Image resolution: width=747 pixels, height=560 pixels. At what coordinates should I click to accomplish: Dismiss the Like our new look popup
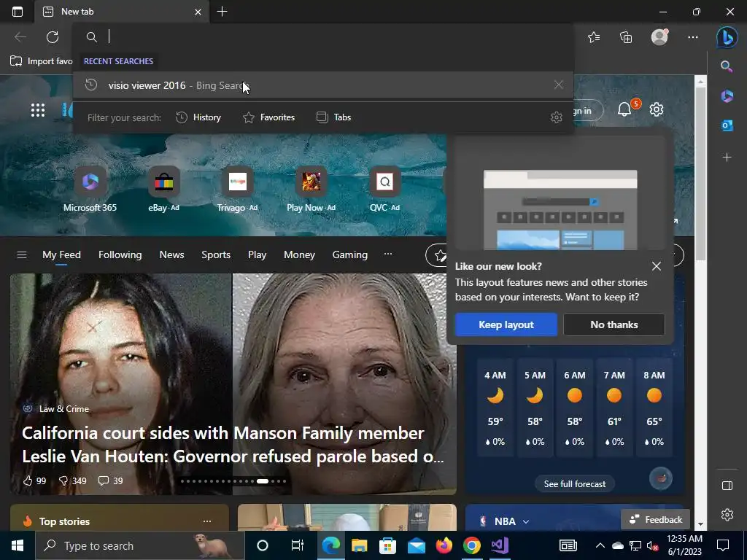pyautogui.click(x=656, y=266)
